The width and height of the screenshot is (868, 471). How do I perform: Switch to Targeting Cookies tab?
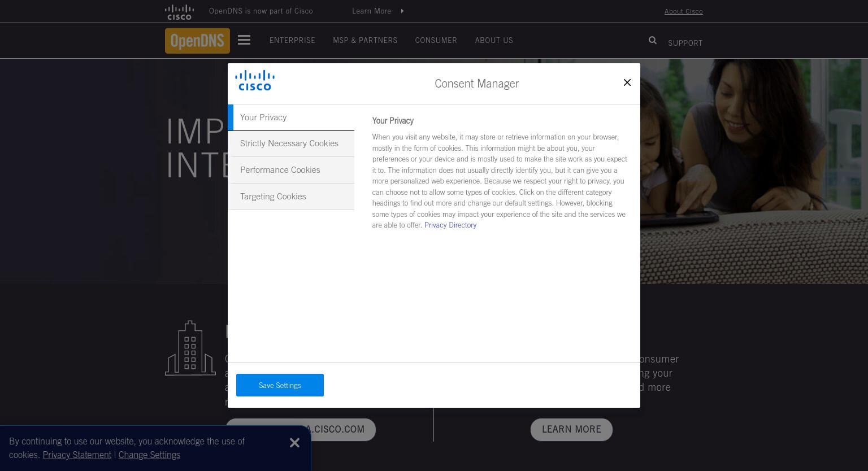click(x=291, y=197)
